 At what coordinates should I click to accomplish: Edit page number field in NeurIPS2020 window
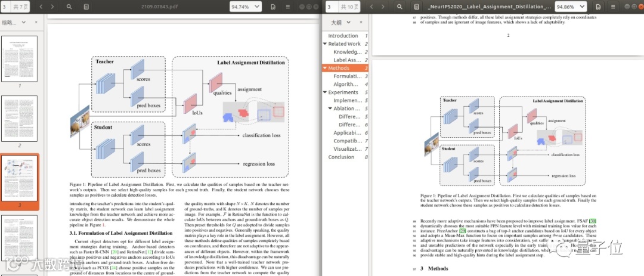pyautogui.click(x=331, y=7)
